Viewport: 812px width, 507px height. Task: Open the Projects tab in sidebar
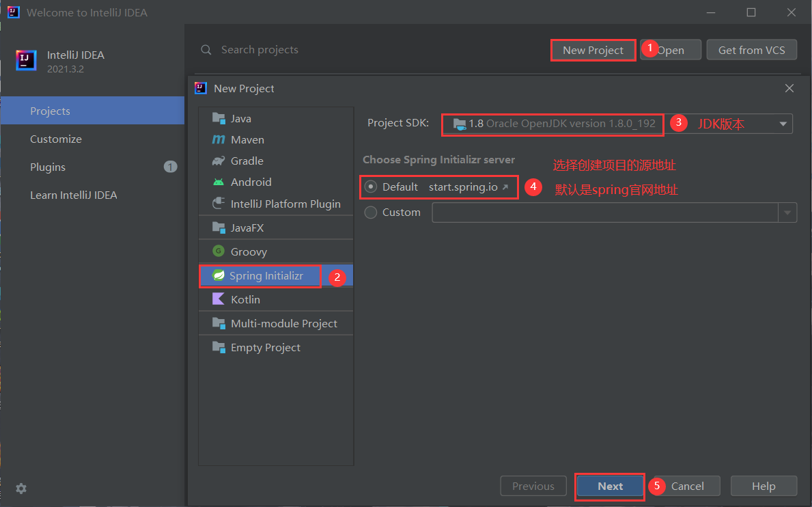point(93,111)
